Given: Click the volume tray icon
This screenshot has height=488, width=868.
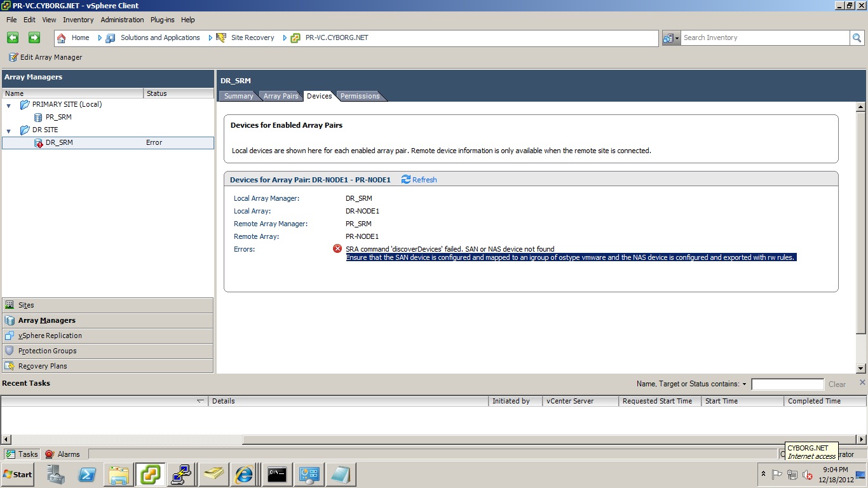Looking at the screenshot, I should pyautogui.click(x=808, y=475).
